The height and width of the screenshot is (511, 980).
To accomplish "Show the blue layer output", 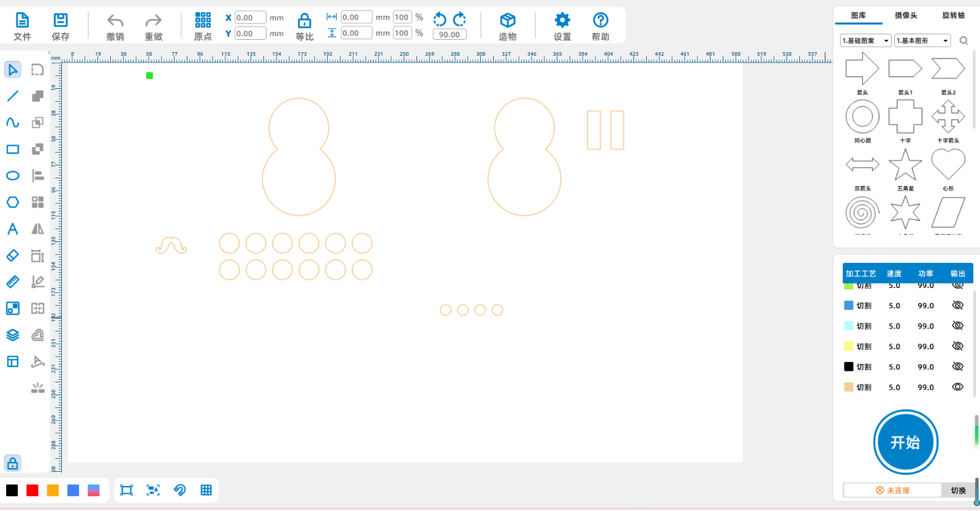I will coord(958,305).
